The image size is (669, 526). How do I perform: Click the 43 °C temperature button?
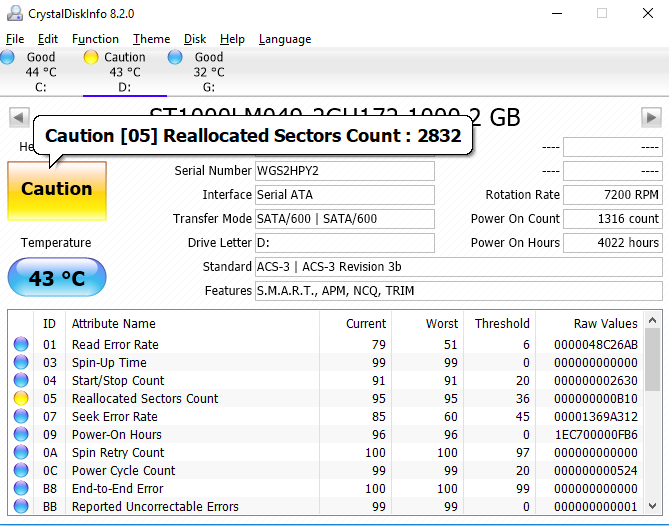coord(57,277)
